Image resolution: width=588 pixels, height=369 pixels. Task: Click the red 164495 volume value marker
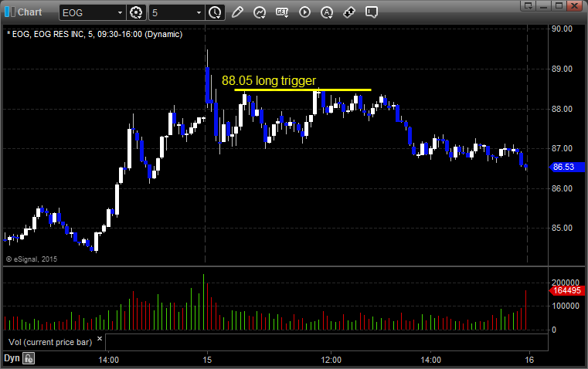(566, 291)
